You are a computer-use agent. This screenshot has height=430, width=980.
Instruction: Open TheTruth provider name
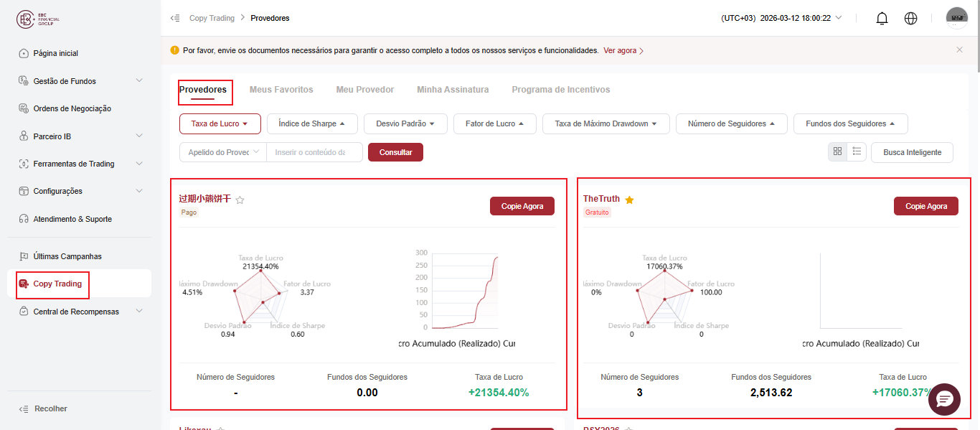click(601, 199)
